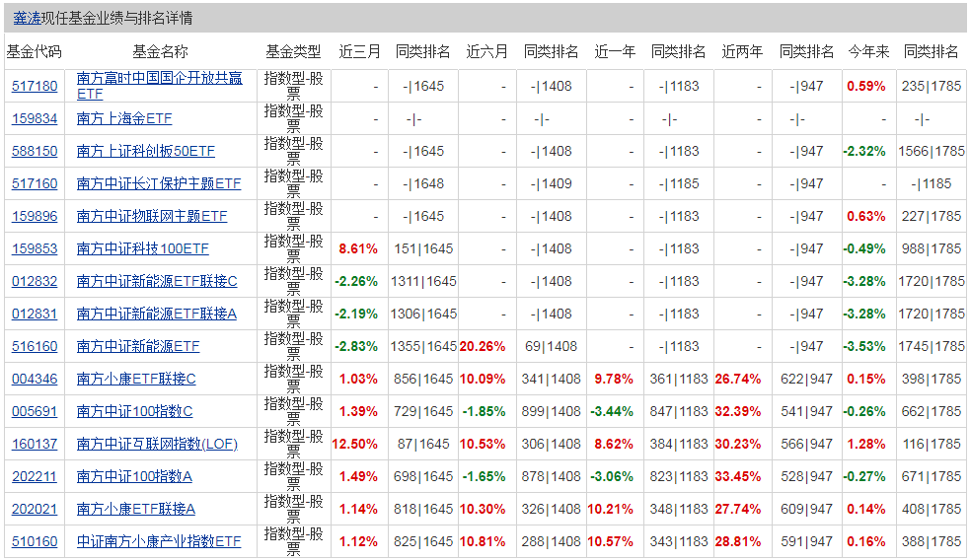Select 南方小康ETF联接A fund name
This screenshot has width=970, height=560.
[136, 509]
